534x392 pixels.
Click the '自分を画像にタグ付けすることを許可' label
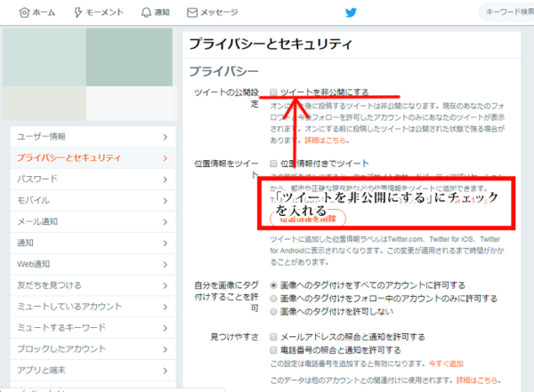click(226, 296)
